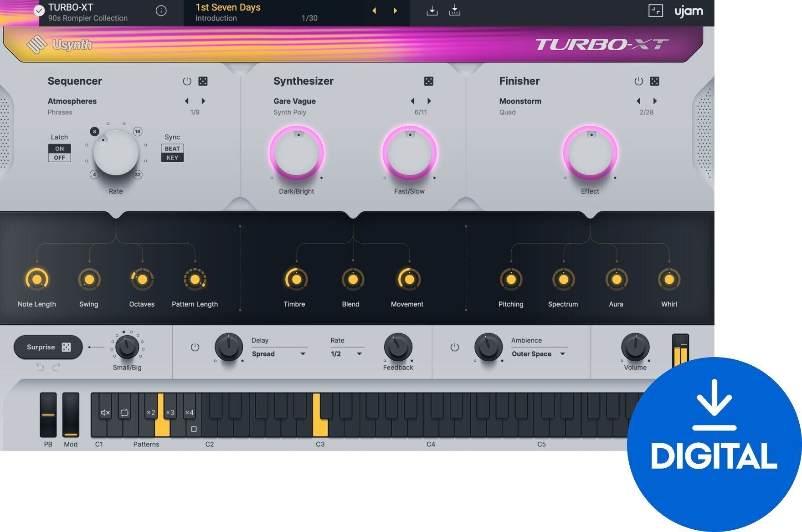Previous Finisher preset arrow near Moonstorm
Image resolution: width=802 pixels, height=532 pixels.
pos(638,101)
